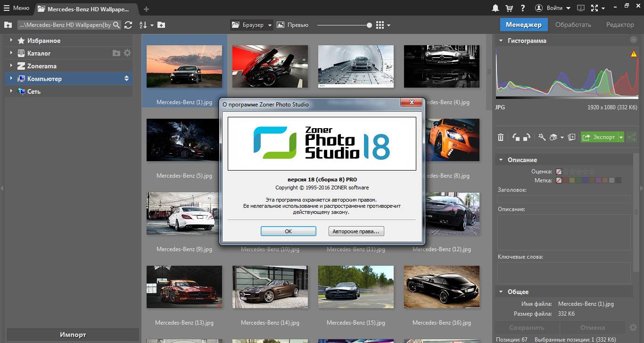Pick the blue Метка color label
The width and height of the screenshot is (644, 343).
(x=585, y=180)
